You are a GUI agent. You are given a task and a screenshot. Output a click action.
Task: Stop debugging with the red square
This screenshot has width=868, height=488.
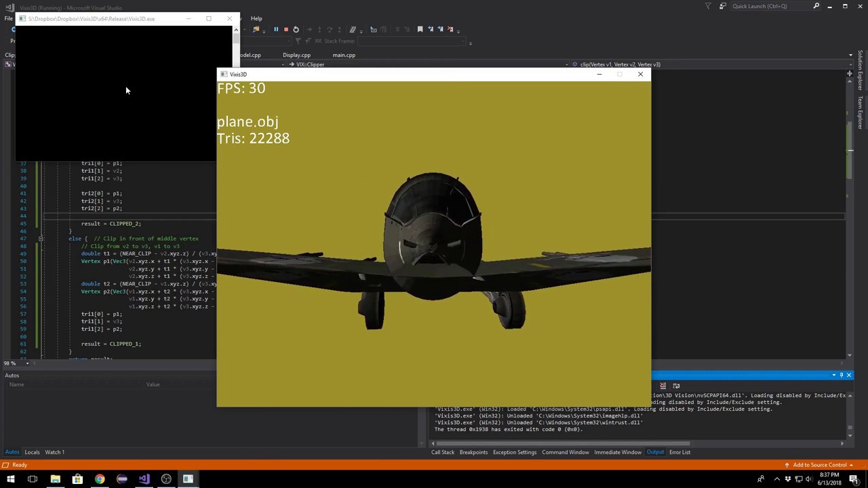click(x=285, y=29)
